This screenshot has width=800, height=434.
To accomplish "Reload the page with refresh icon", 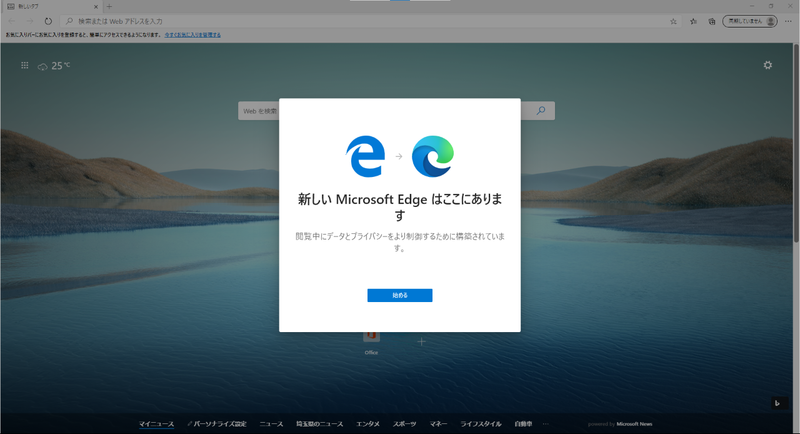I will pyautogui.click(x=48, y=21).
